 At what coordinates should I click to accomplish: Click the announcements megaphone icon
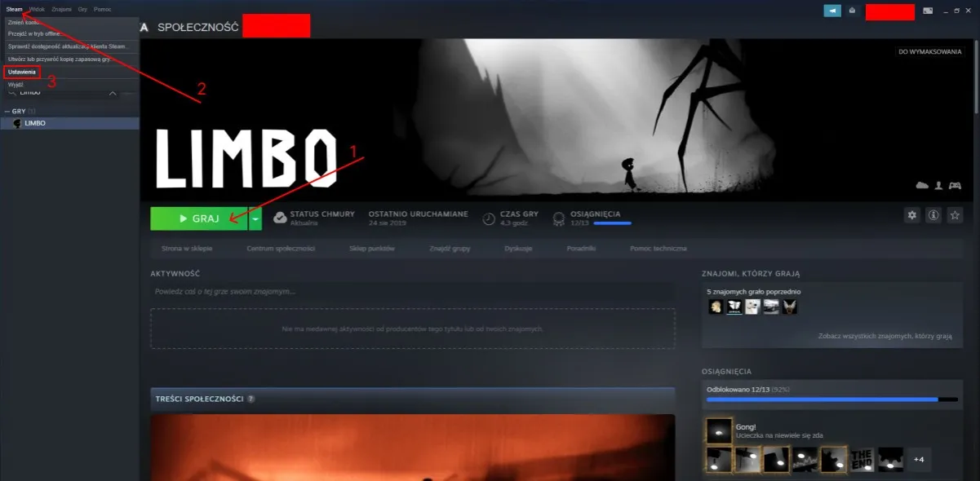point(832,11)
